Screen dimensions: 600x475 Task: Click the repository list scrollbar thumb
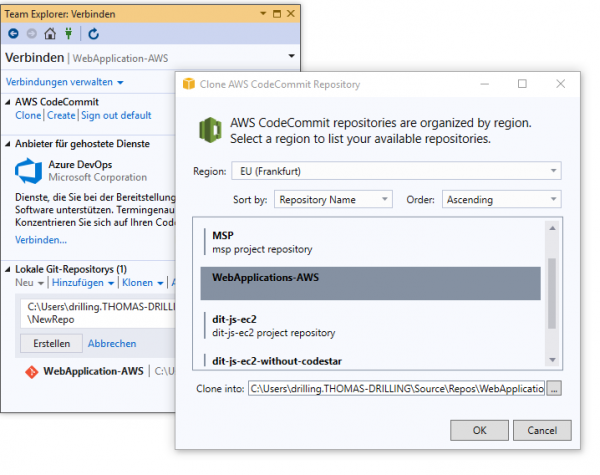coord(552,293)
